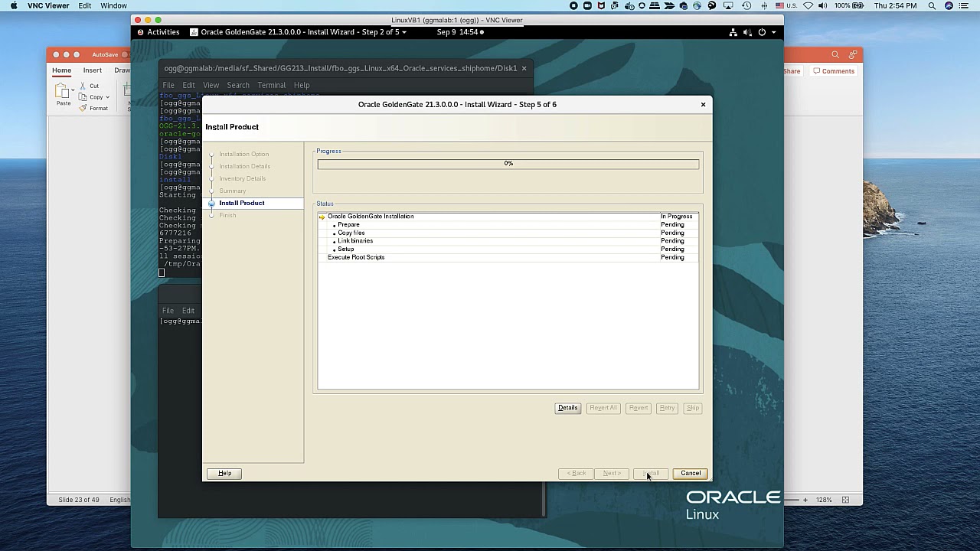980x551 pixels.
Task: Click the macOS Wi-Fi status icon
Action: (808, 5)
